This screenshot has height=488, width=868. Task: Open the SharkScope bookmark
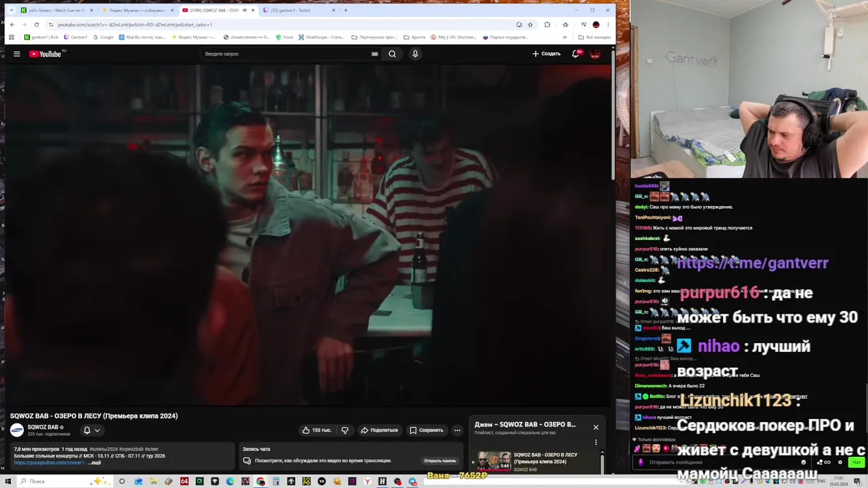(322, 37)
